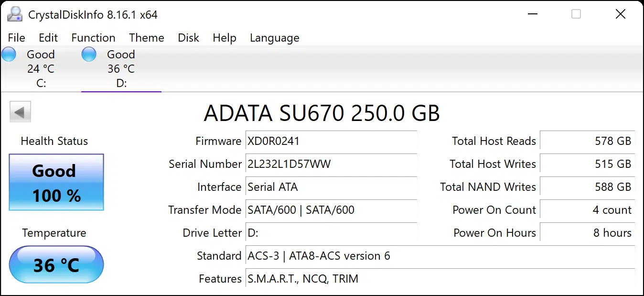This screenshot has width=644, height=296.
Task: Click the Power On Count label
Action: 494,210
